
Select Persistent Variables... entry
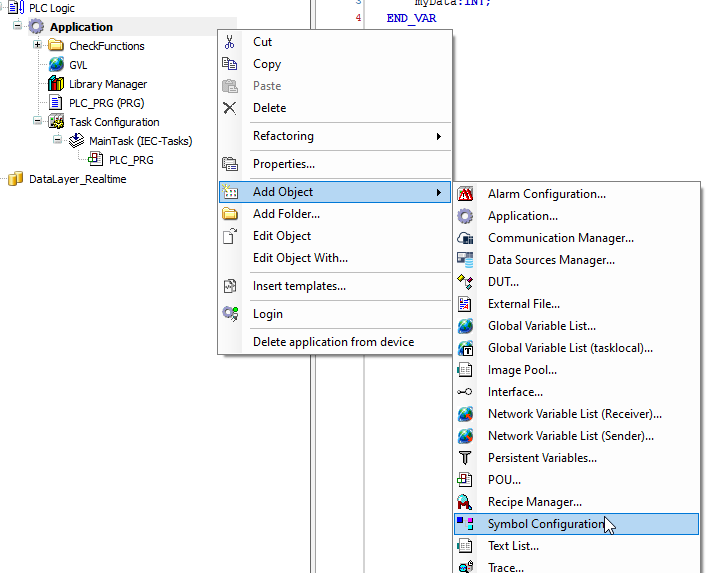577,458
